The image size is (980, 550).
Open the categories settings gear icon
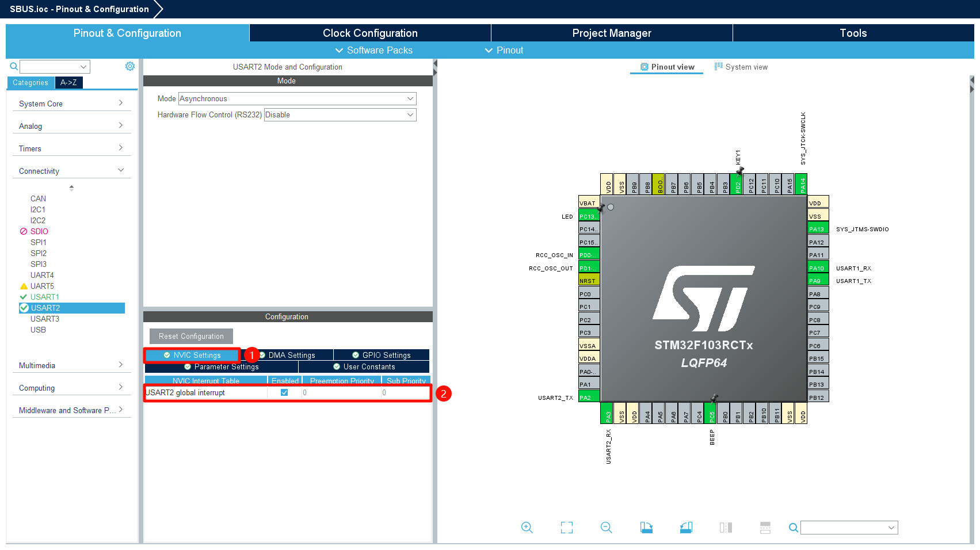tap(130, 66)
